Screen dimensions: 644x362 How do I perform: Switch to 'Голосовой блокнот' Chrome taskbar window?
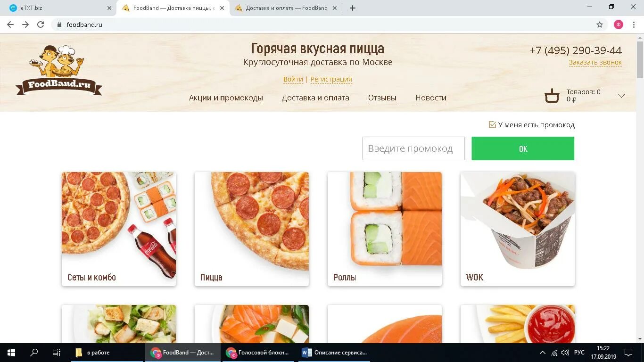258,353
